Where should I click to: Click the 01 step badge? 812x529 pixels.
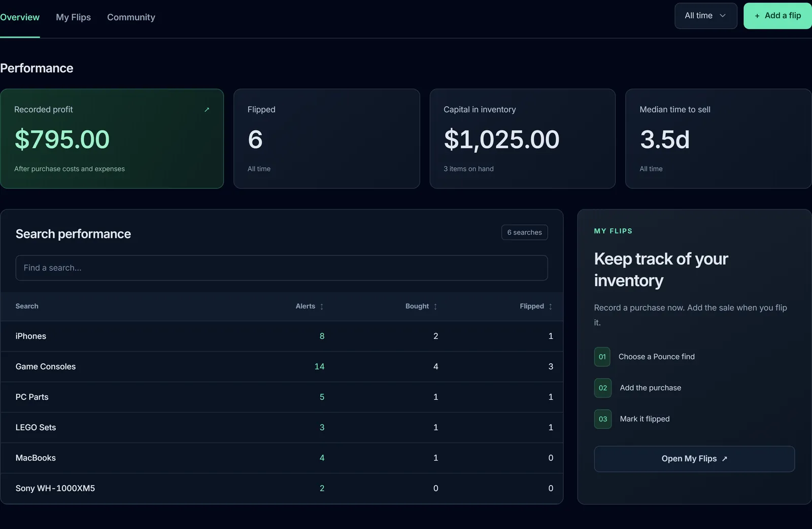pos(602,357)
